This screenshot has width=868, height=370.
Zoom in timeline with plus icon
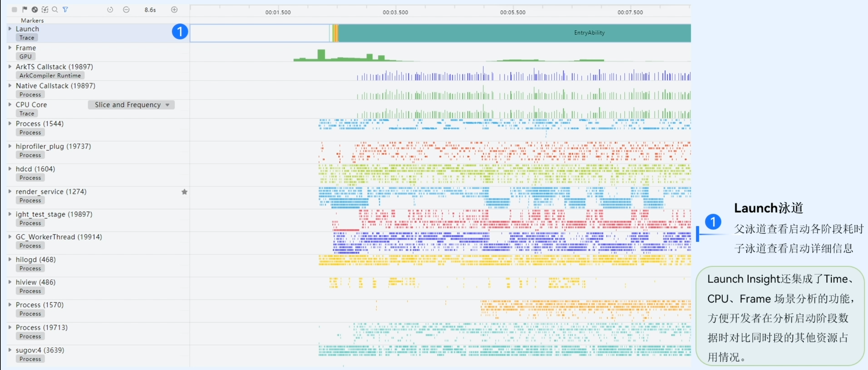174,10
